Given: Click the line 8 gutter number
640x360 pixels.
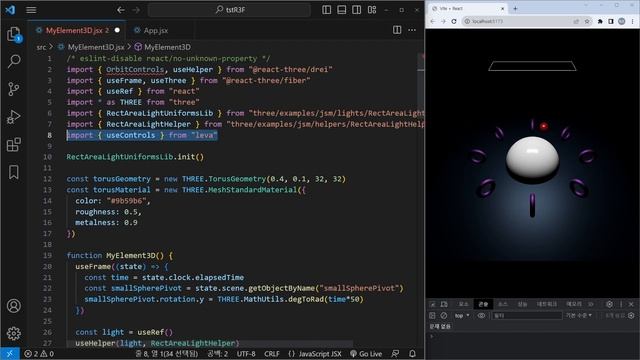Looking at the screenshot, I should (x=49, y=135).
